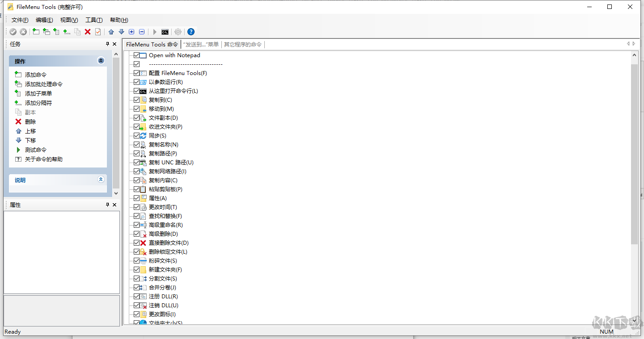
Task: Click the right tab scroll arrow
Action: pyautogui.click(x=634, y=44)
